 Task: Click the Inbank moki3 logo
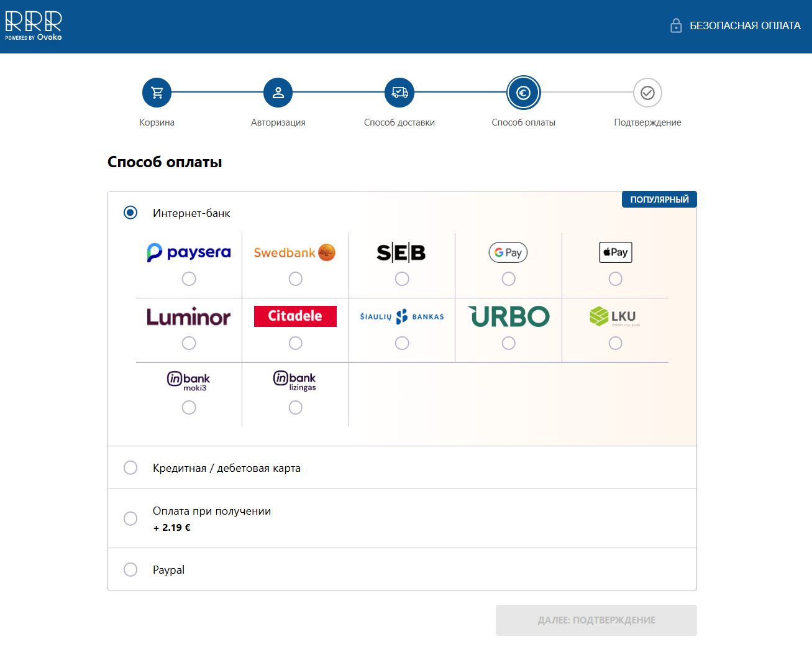click(189, 381)
